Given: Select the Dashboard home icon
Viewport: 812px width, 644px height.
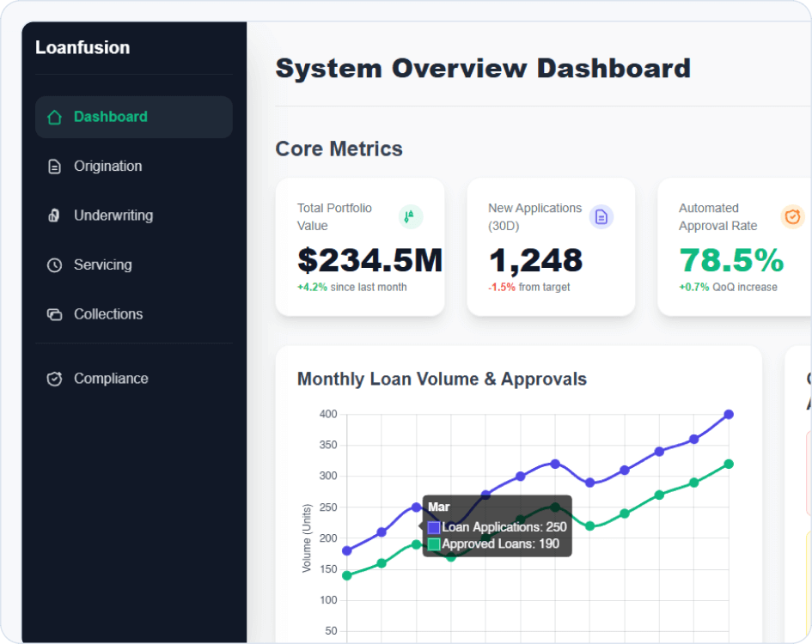Looking at the screenshot, I should (53, 116).
